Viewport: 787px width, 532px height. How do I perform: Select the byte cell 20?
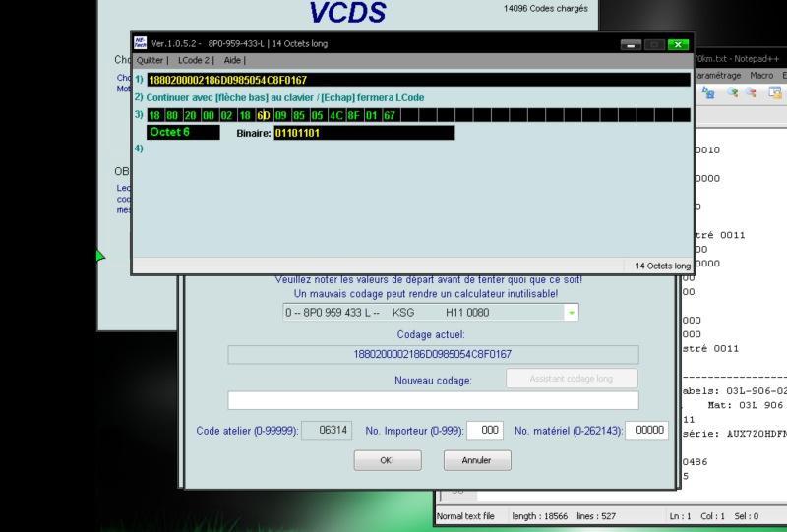(190, 115)
